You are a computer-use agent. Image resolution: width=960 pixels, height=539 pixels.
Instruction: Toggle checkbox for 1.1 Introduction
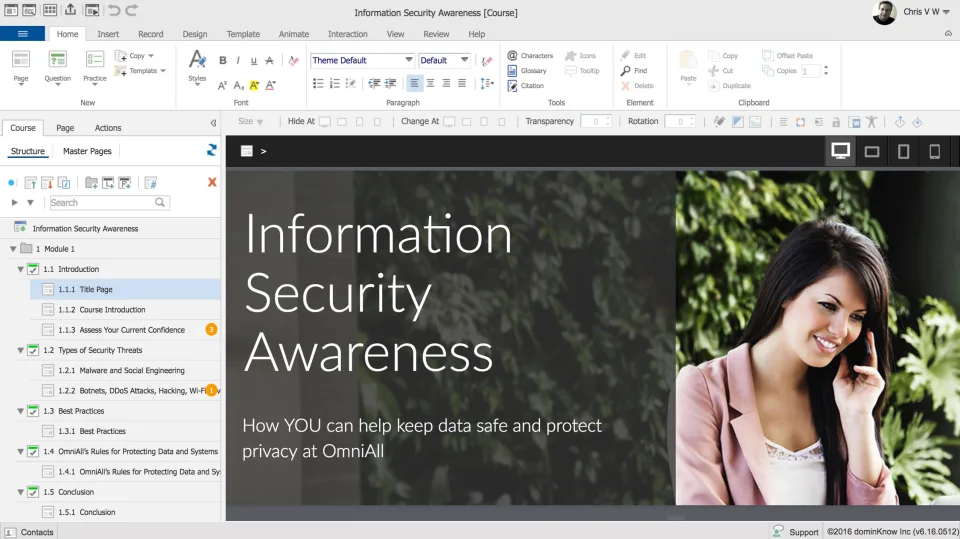pyautogui.click(x=33, y=269)
